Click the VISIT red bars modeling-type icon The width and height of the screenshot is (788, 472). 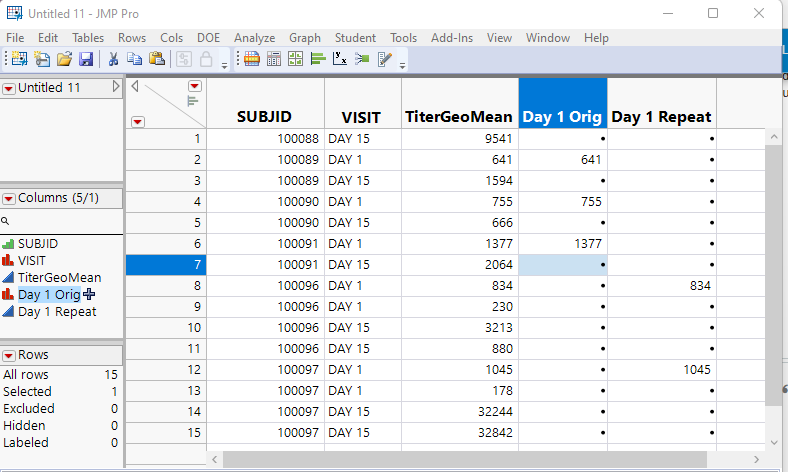point(8,260)
